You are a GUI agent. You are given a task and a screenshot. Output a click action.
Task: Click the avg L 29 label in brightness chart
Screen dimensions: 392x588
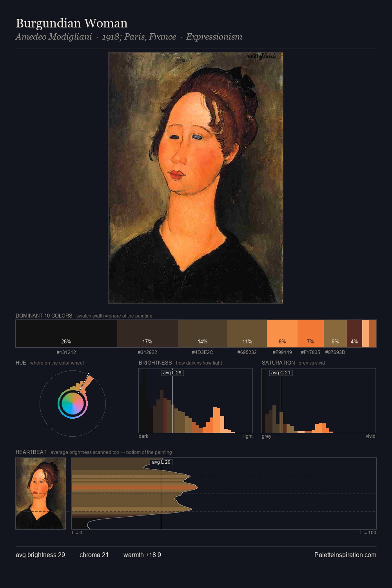pyautogui.click(x=172, y=373)
